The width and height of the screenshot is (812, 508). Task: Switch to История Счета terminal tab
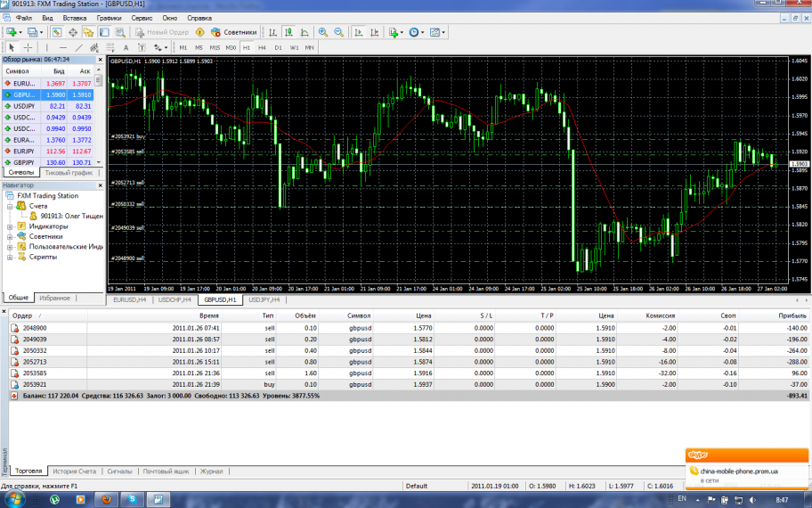(74, 471)
